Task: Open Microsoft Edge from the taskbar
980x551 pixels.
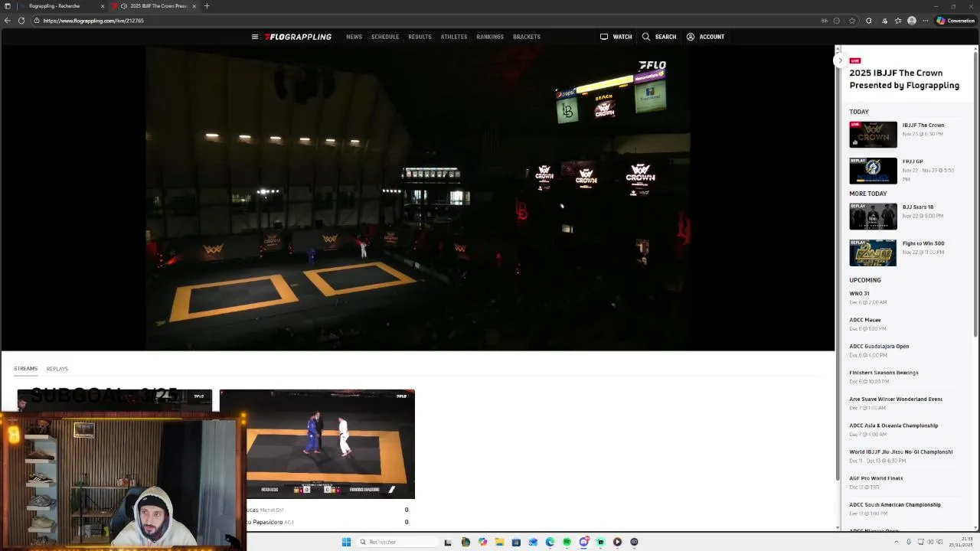Action: pyautogui.click(x=550, y=542)
